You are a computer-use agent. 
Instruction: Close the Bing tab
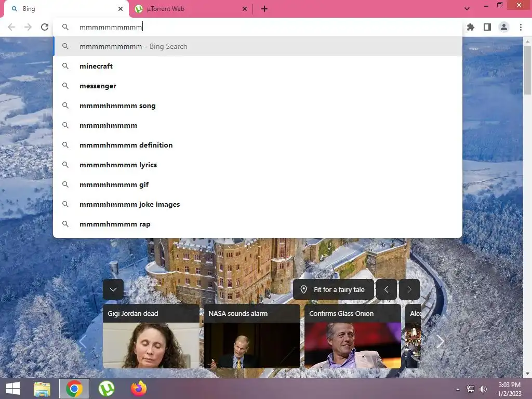121,9
